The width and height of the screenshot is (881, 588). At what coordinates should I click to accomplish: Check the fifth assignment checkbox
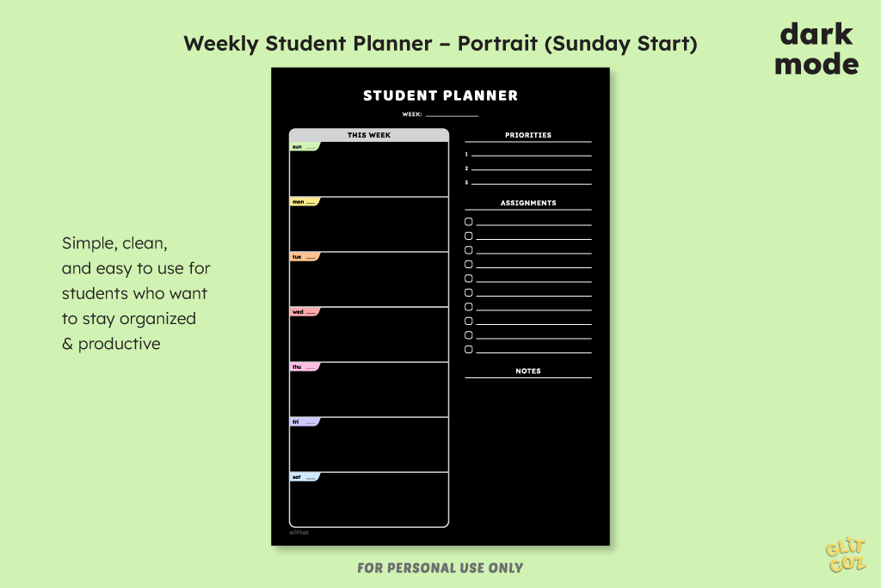pyautogui.click(x=469, y=279)
